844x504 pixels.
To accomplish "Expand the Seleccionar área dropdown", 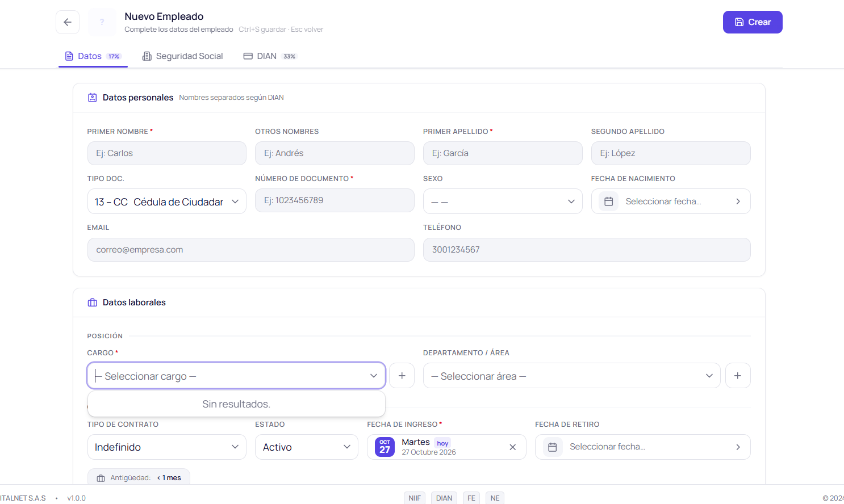I will [572, 376].
